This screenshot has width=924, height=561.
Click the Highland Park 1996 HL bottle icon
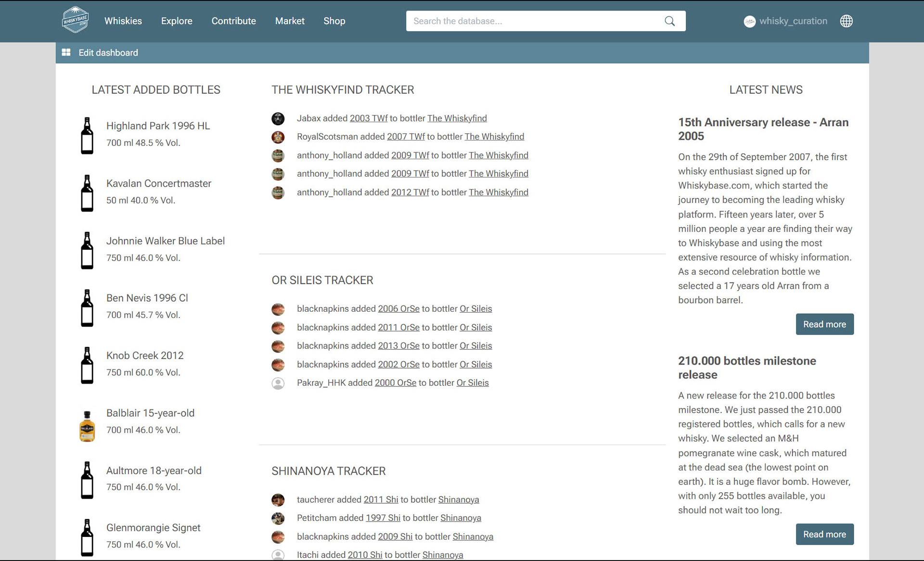click(87, 136)
